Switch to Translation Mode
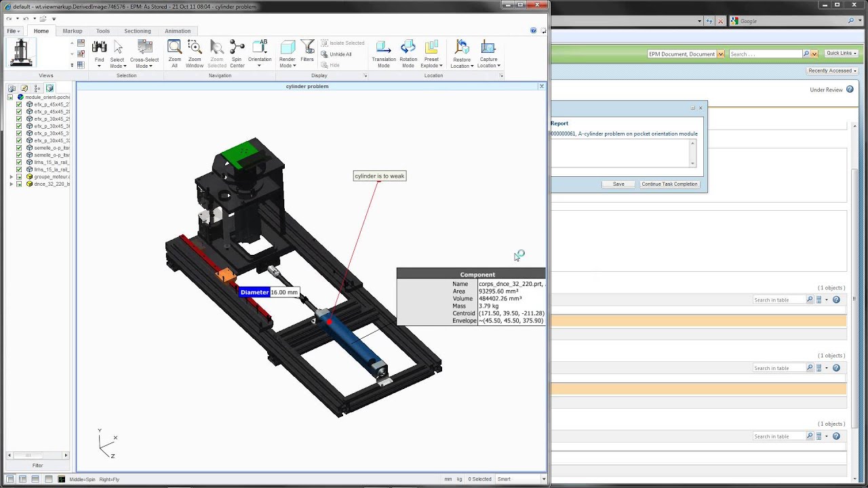 384,47
